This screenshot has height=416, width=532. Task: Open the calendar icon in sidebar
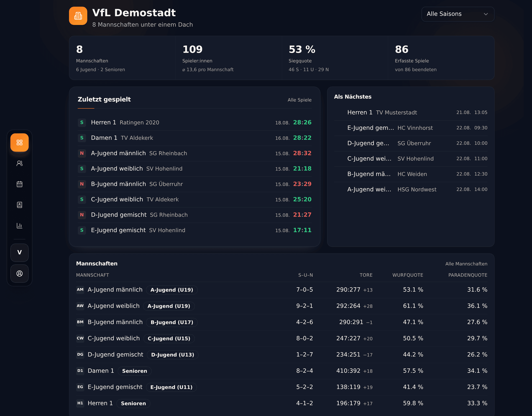19,184
